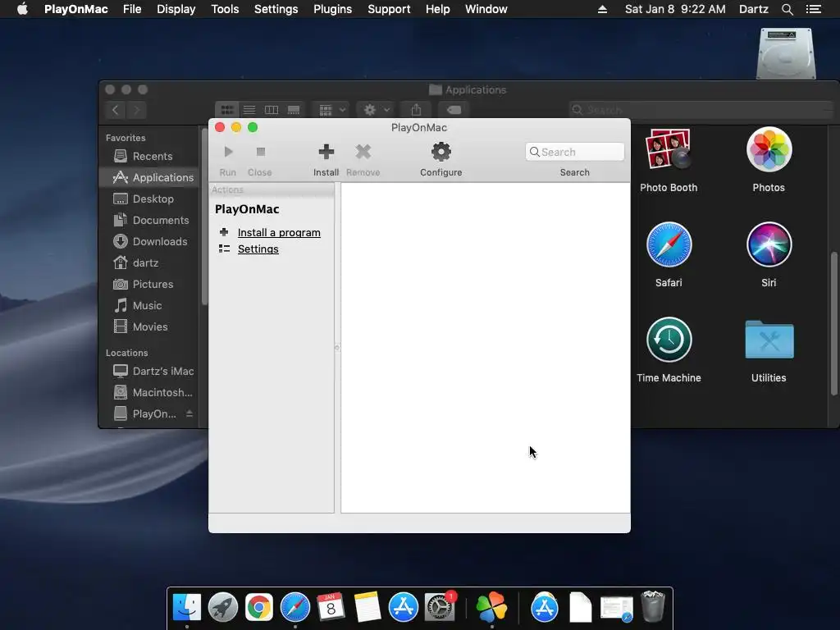
Task: Click PlayOnMac clover icon in Dock
Action: pyautogui.click(x=491, y=607)
